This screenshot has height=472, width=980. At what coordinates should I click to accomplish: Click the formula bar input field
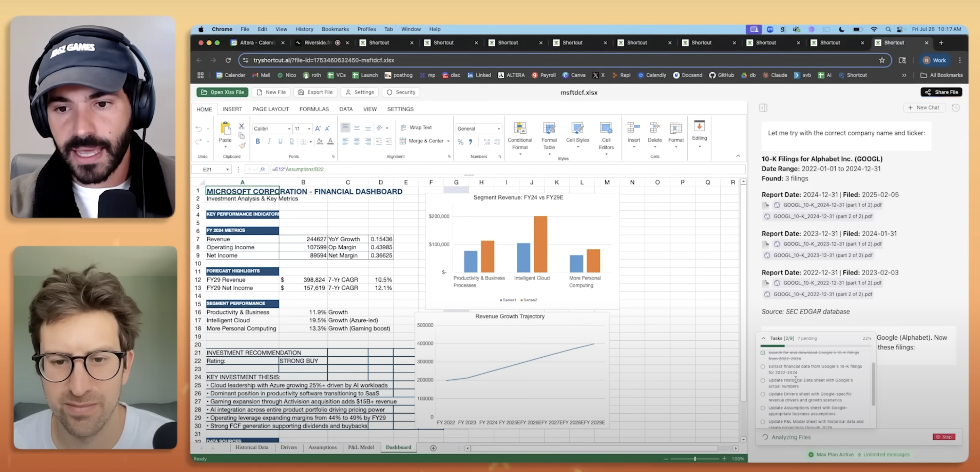tap(507, 170)
